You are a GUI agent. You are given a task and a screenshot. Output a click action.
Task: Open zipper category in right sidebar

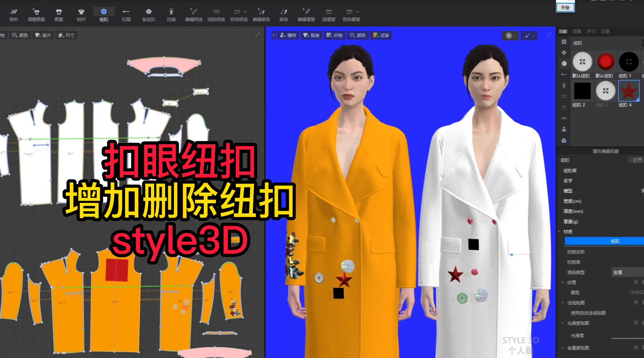coord(564,85)
